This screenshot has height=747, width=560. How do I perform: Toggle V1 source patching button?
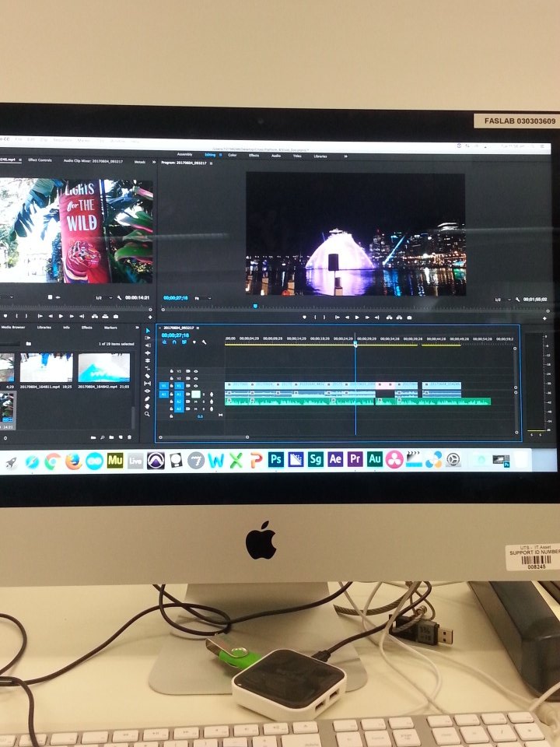[164, 386]
